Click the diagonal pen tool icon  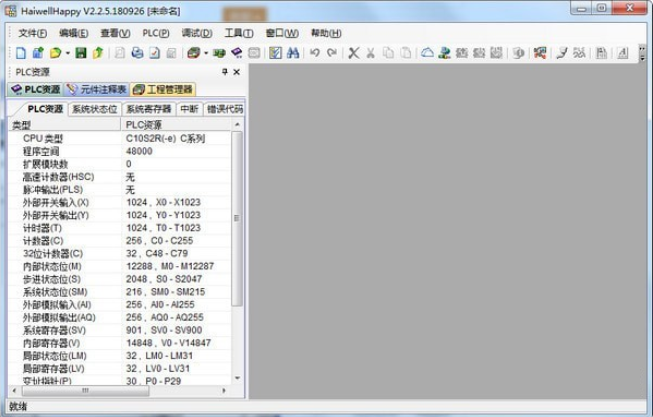pos(562,53)
